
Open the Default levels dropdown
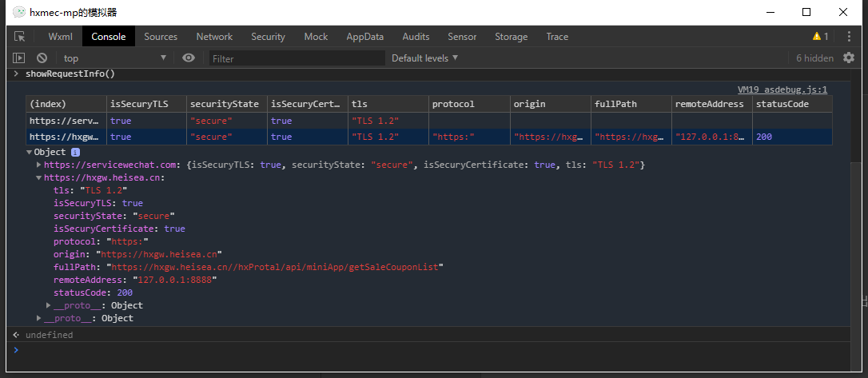(x=424, y=58)
